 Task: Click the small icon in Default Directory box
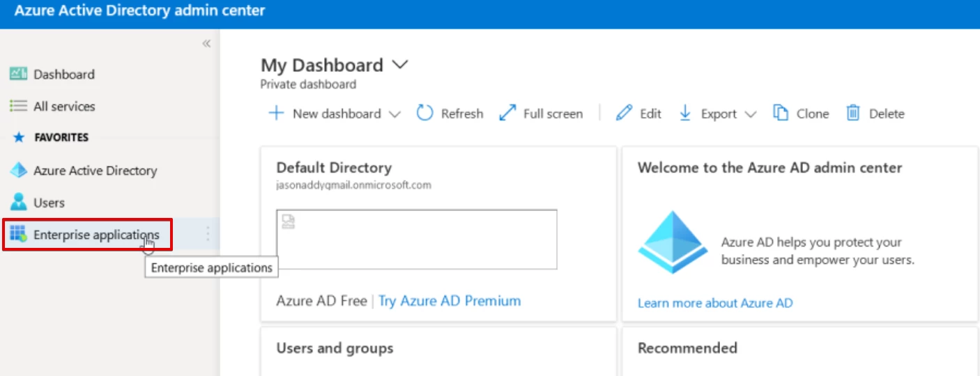(288, 221)
